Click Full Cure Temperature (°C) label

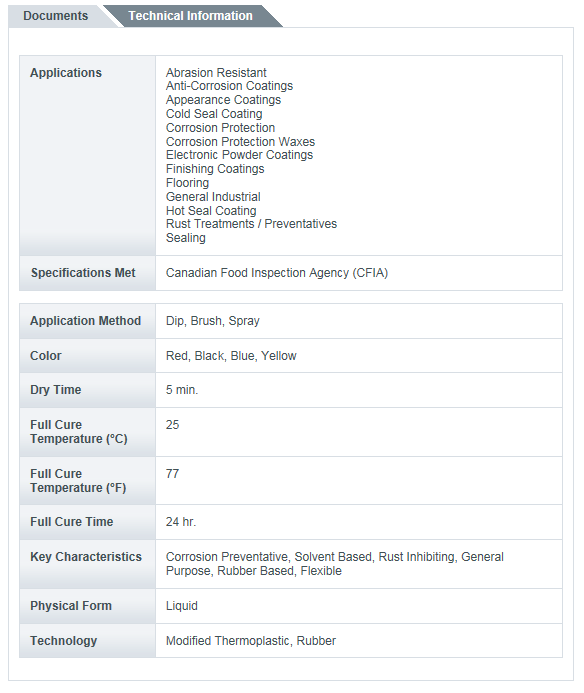79,432
